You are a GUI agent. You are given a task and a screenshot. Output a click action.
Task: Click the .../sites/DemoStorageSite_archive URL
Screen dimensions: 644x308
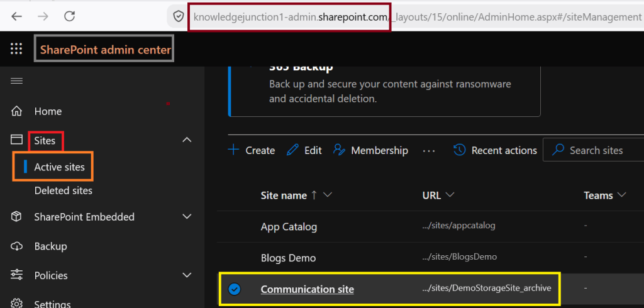486,288
